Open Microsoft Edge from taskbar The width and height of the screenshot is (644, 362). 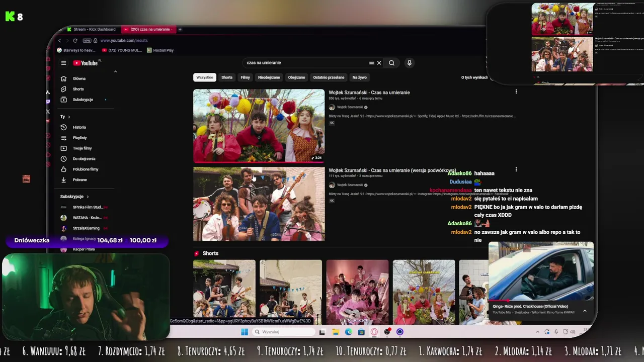point(348,332)
